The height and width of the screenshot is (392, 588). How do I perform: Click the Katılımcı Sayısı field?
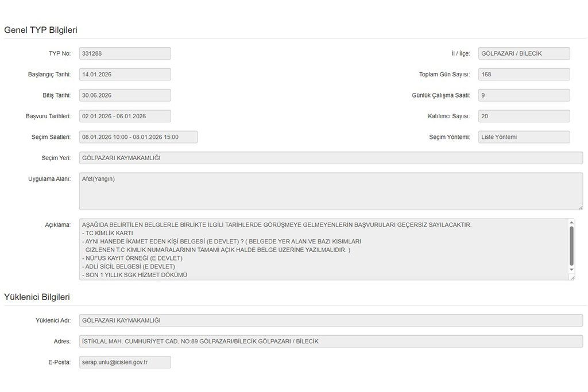(x=523, y=116)
